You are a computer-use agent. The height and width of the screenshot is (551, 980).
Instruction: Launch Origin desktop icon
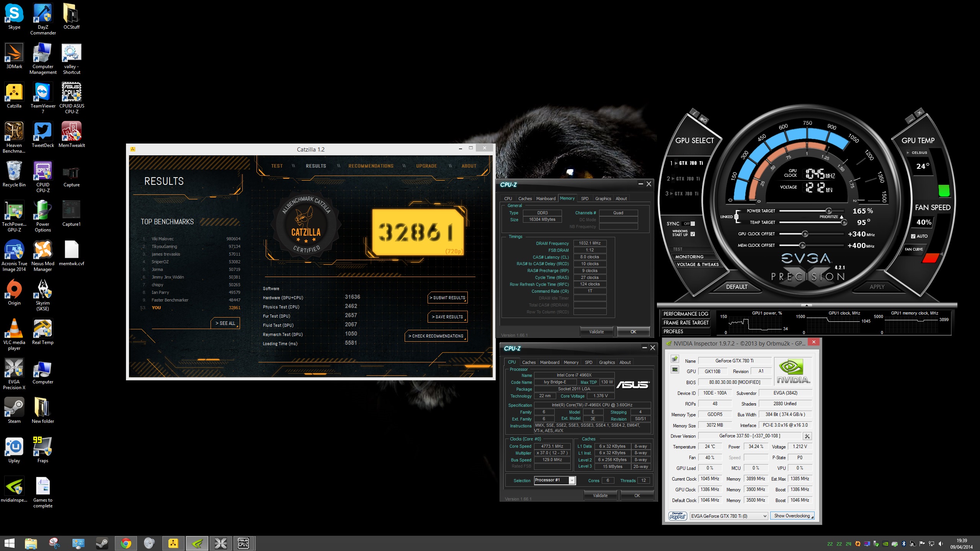click(14, 292)
